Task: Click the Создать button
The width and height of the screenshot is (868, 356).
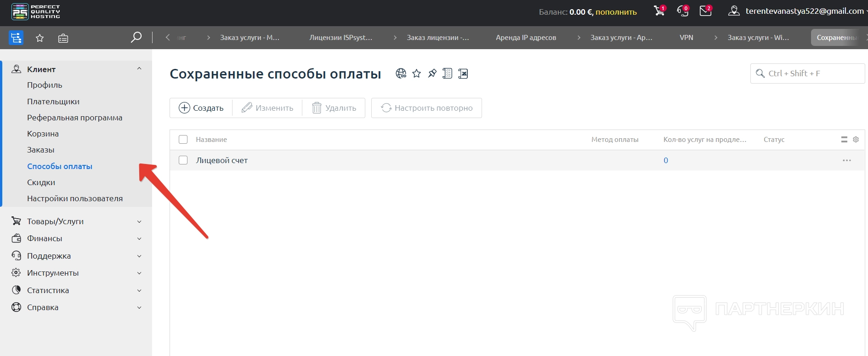Action: tap(201, 108)
